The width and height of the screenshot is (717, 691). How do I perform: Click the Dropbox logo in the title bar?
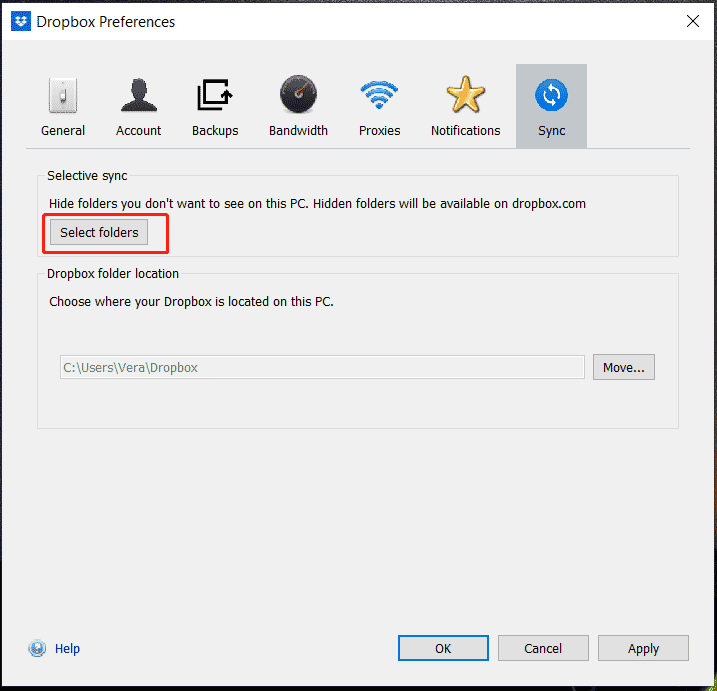(x=21, y=20)
